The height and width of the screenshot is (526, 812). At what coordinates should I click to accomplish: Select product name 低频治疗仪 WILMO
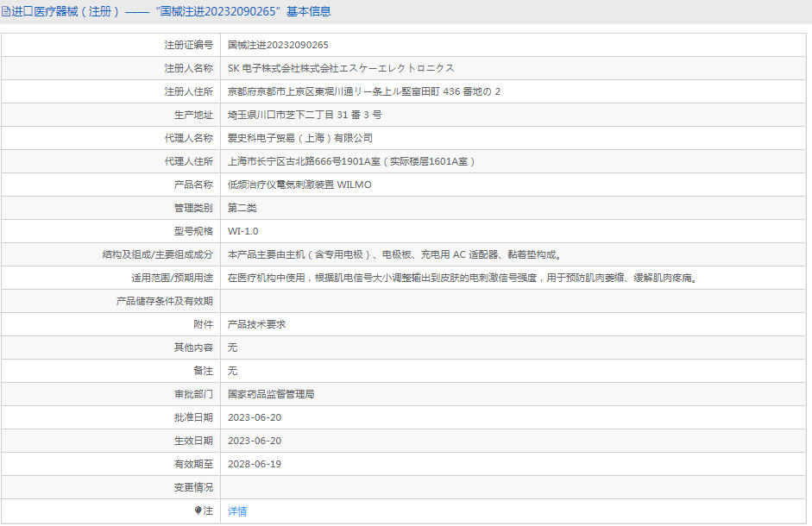coord(299,185)
